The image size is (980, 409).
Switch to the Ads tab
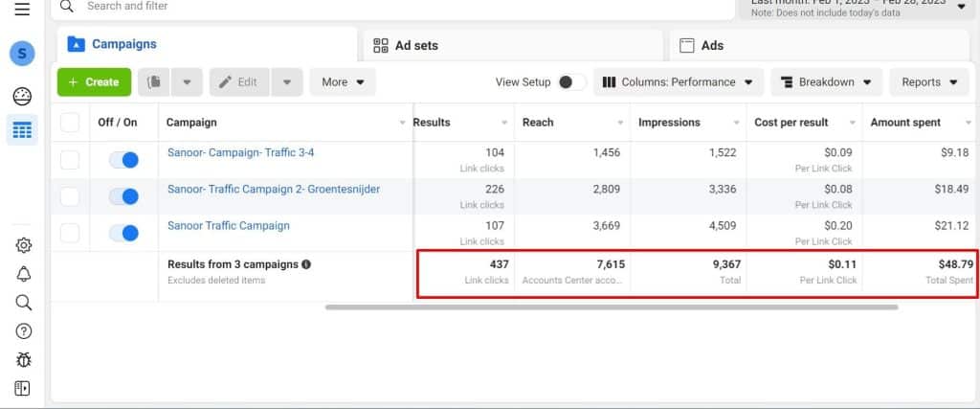tap(819, 45)
